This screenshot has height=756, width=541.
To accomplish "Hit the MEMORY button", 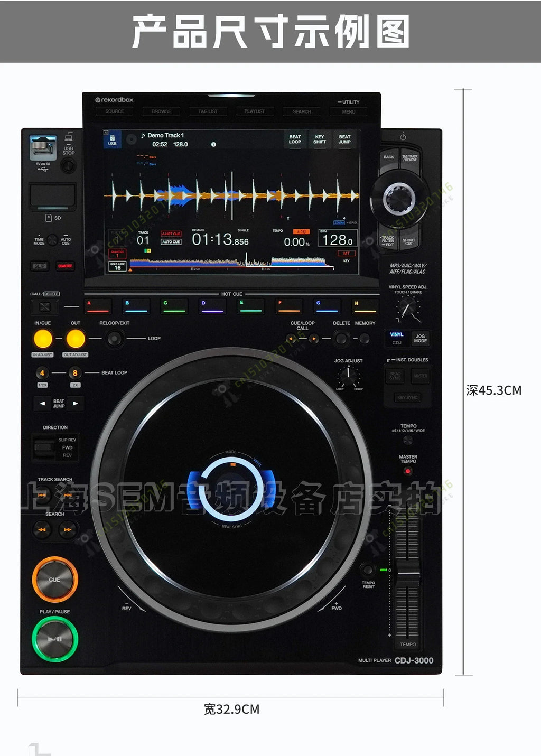I will pyautogui.click(x=365, y=339).
